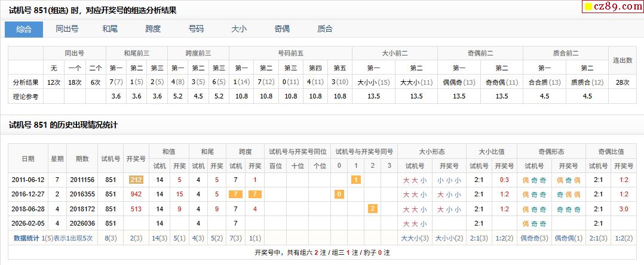This screenshot has width=644, height=265.
Task: Click the winning number 513
Action: (x=136, y=209)
